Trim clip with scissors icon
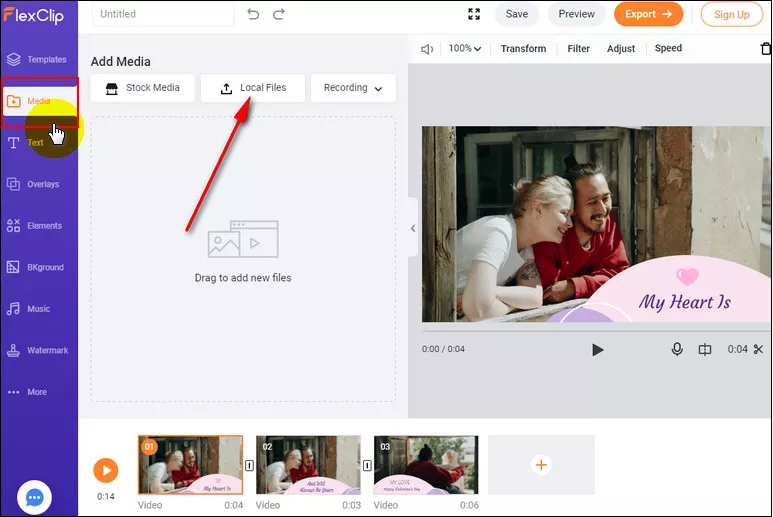Screen dimensions: 773x517 [x=758, y=349]
